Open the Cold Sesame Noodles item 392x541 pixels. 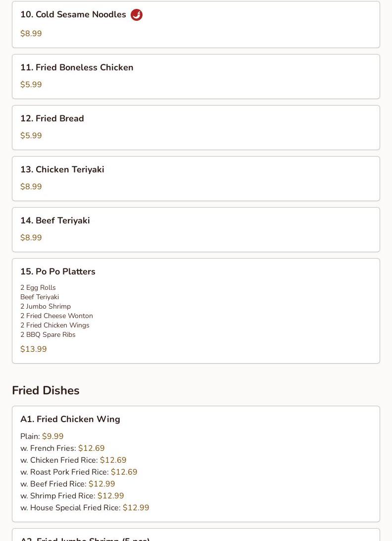[x=196, y=24]
